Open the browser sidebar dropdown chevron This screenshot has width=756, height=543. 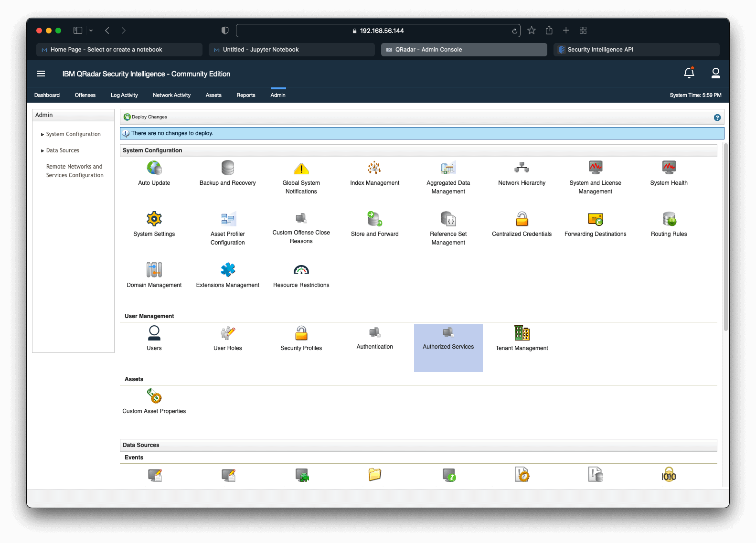click(91, 31)
